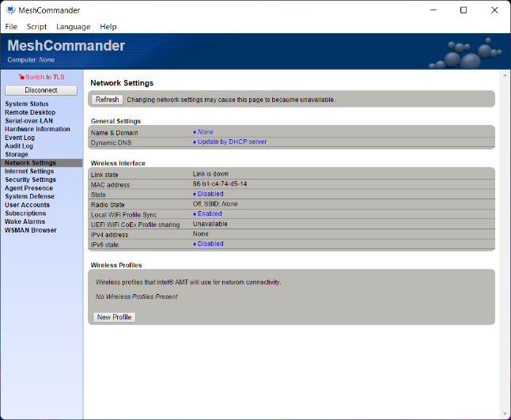Click 'Link is down' status text
Screen dimensions: 511x420
210,174
